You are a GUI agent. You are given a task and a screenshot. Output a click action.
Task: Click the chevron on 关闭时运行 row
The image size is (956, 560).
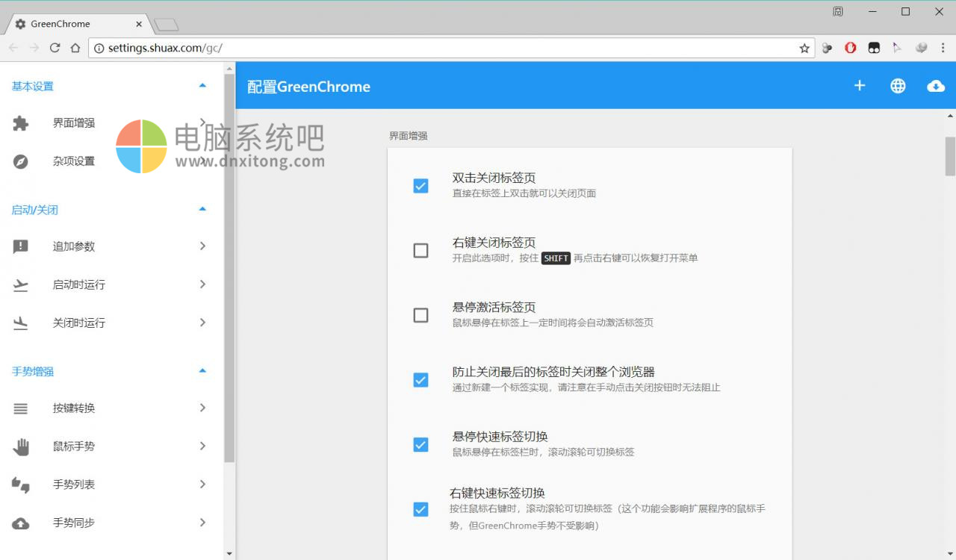coord(202,322)
